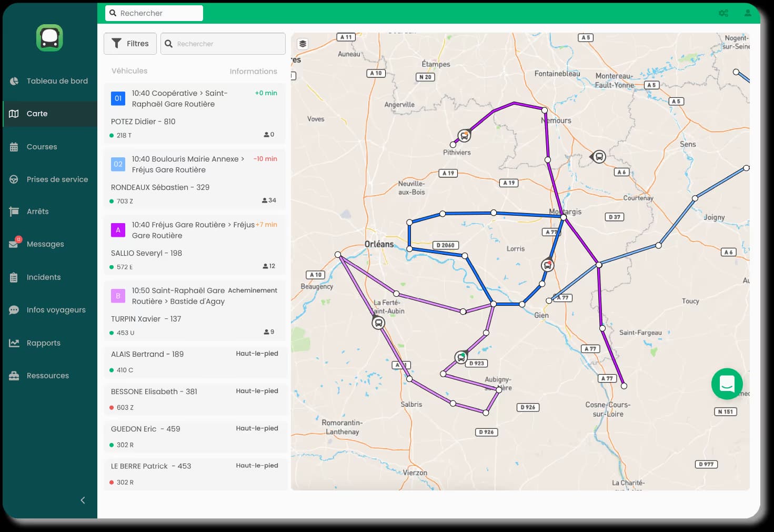Image resolution: width=774 pixels, height=532 pixels.
Task: Select driver TURPIN Xavier - 137
Action: coord(146,319)
